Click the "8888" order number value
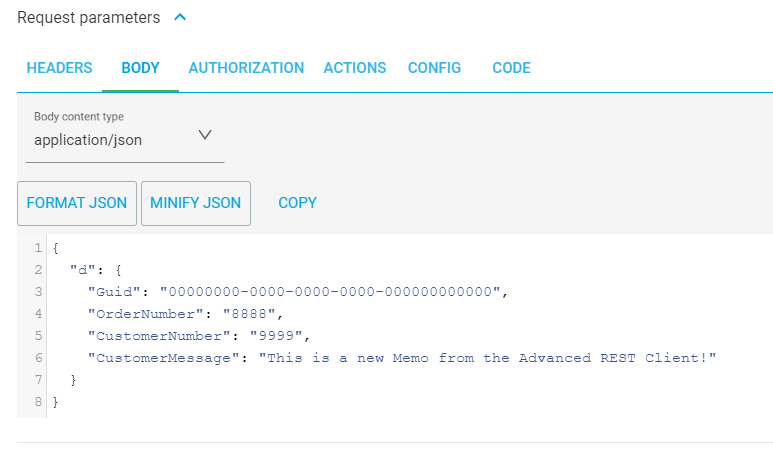Viewport: 773px width, 459px height. (x=249, y=314)
